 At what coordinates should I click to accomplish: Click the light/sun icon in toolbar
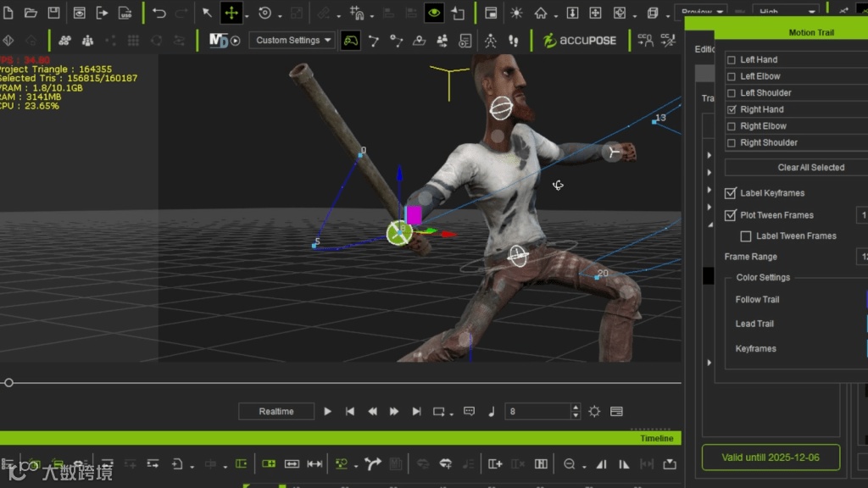click(515, 13)
